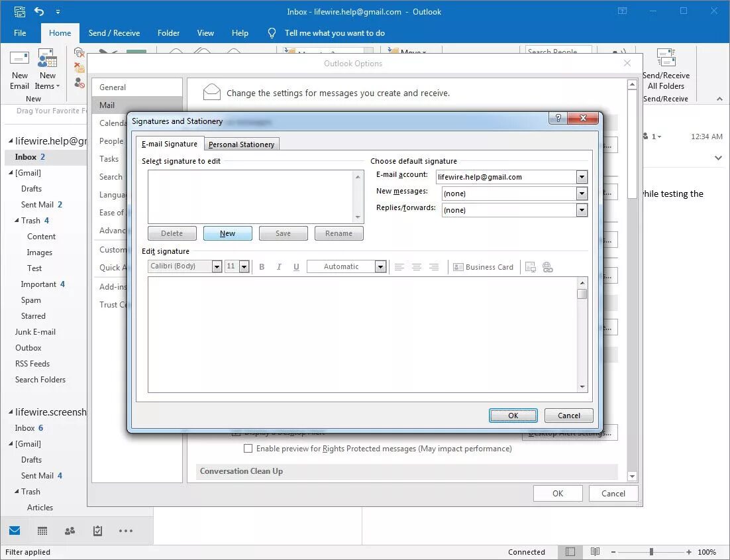
Task: Open the font size dropdown
Action: click(x=244, y=266)
